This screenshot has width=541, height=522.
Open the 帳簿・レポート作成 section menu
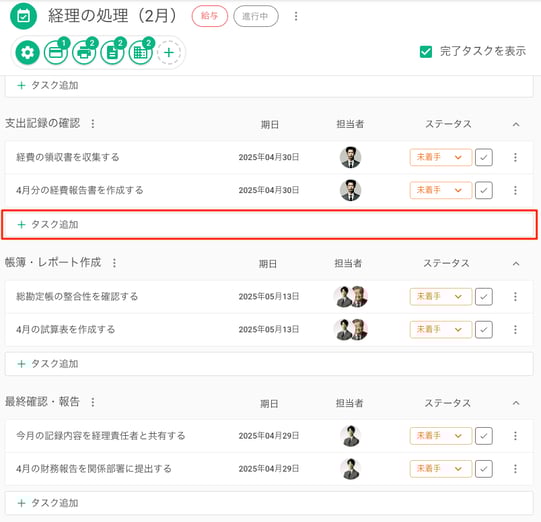(x=114, y=263)
